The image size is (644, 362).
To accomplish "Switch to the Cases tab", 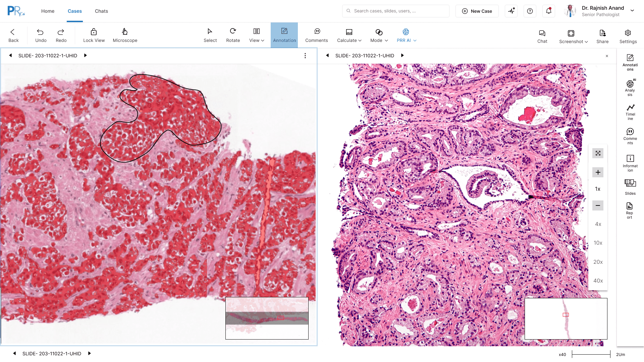I will click(75, 11).
